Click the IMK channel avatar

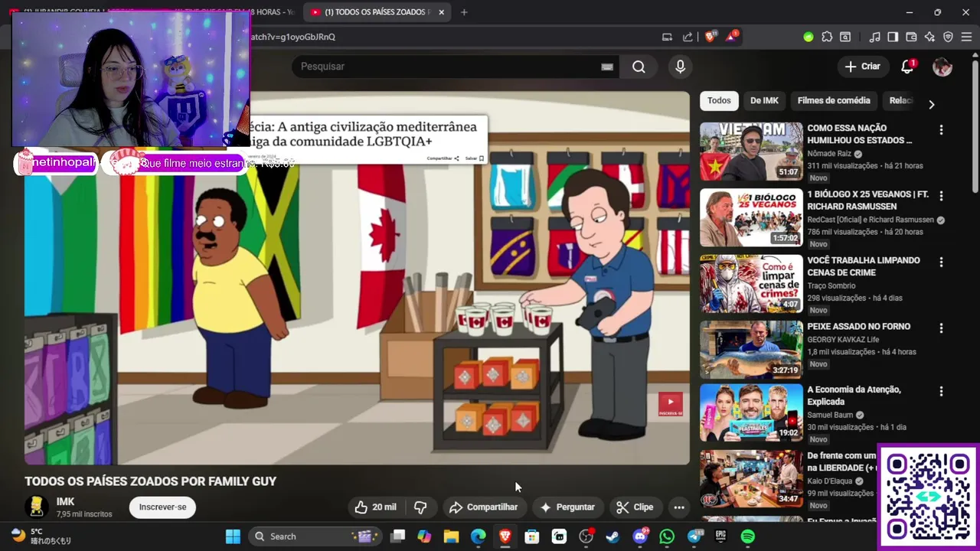[36, 507]
